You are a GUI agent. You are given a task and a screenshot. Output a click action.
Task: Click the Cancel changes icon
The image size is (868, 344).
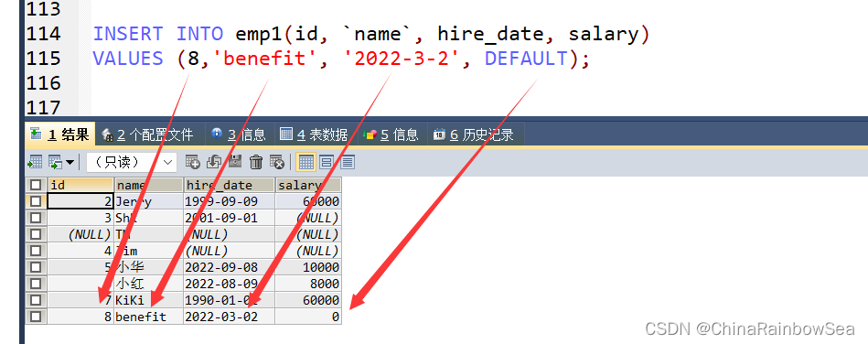[277, 162]
